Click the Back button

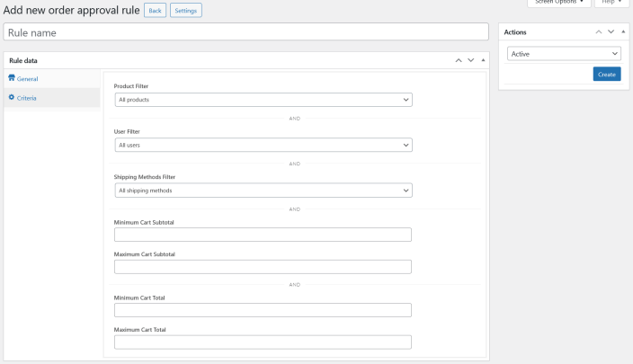coord(155,11)
